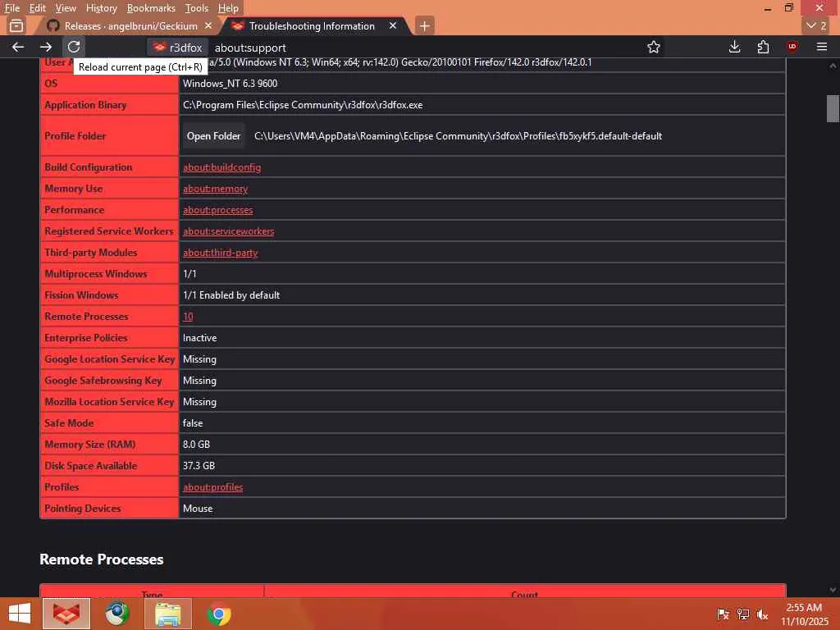This screenshot has width=840, height=630.
Task: Click the profile folder path text
Action: [x=458, y=136]
